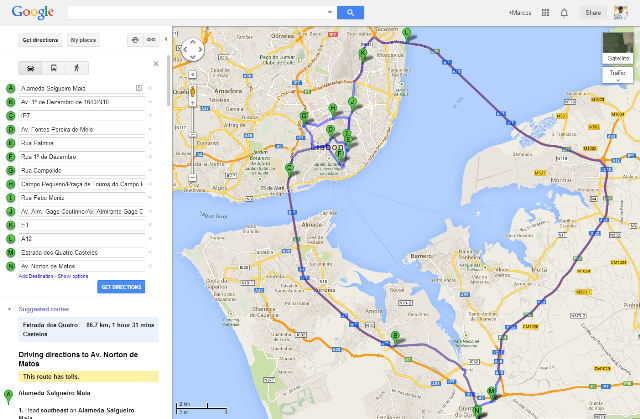Select walking mode icon
Screen dimensions: 640x419
(x=77, y=68)
